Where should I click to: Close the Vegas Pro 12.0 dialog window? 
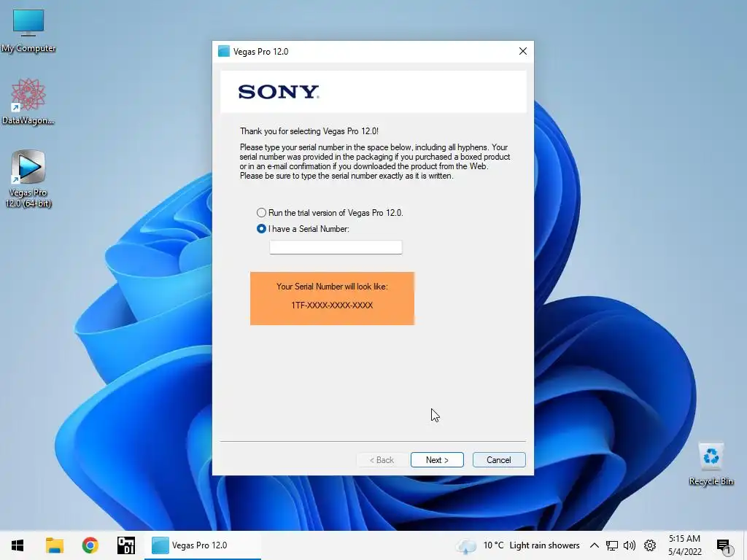tap(522, 52)
